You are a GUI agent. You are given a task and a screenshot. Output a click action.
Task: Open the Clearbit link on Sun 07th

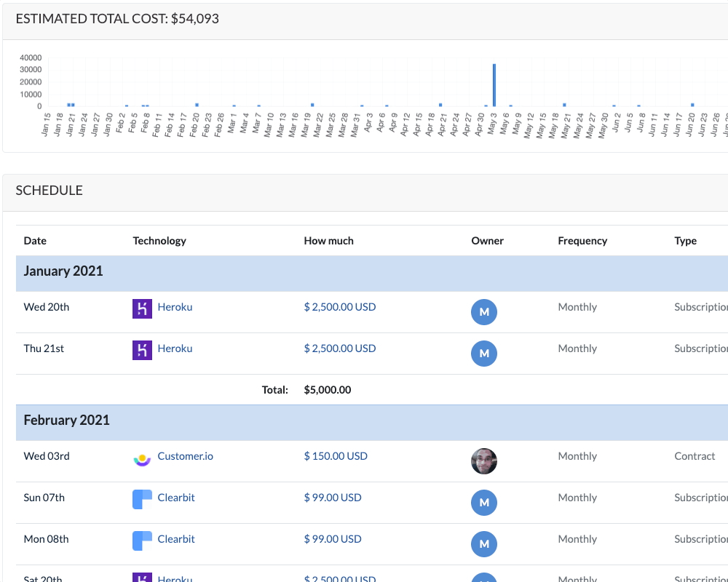pyautogui.click(x=176, y=497)
